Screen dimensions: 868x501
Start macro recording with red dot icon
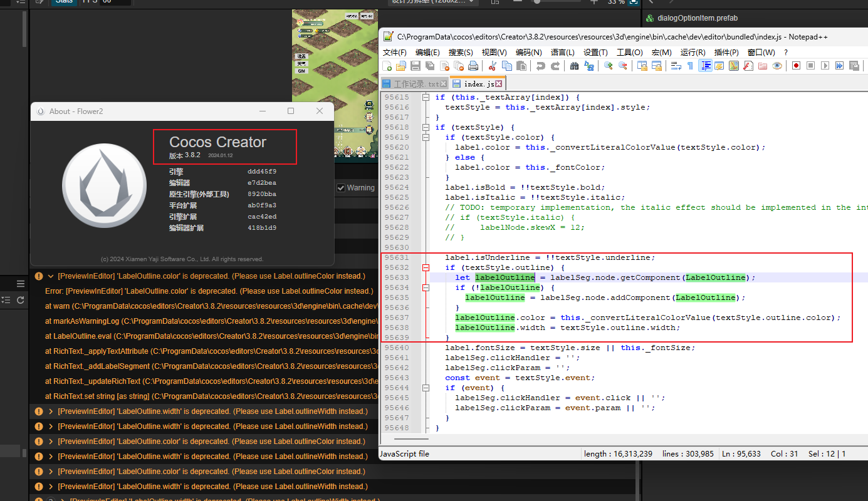point(797,66)
